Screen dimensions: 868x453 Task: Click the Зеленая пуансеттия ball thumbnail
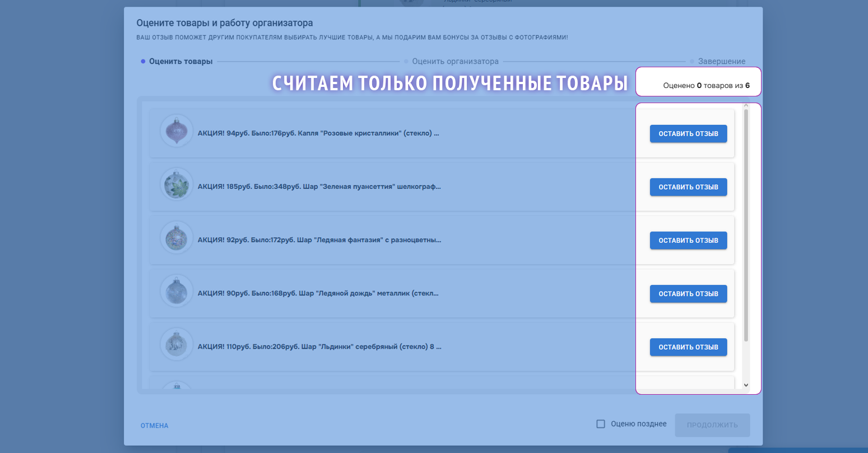pyautogui.click(x=177, y=184)
